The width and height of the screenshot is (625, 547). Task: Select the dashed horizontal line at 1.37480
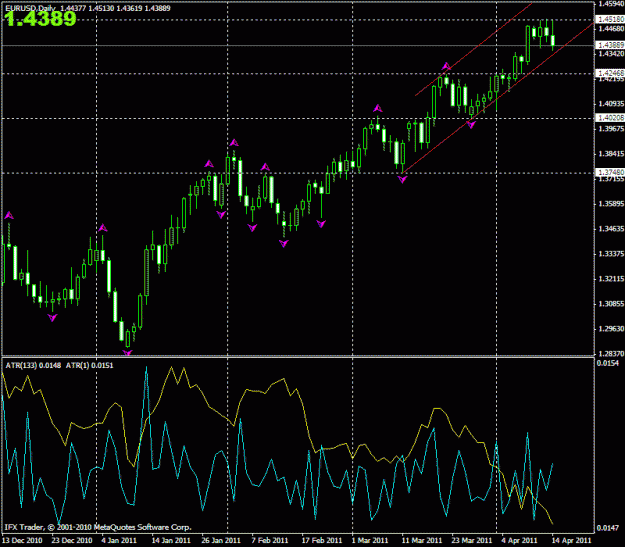tap(298, 173)
